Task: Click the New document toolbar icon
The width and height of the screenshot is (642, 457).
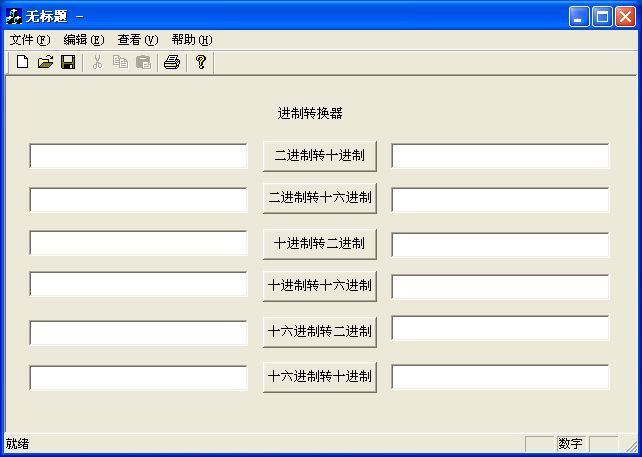Action: click(23, 62)
